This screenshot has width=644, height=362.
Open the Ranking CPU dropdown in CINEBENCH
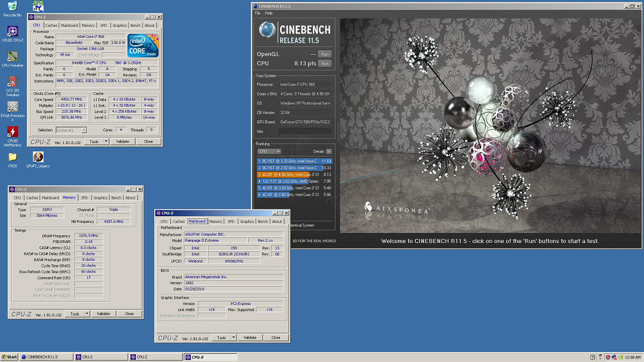pos(269,151)
